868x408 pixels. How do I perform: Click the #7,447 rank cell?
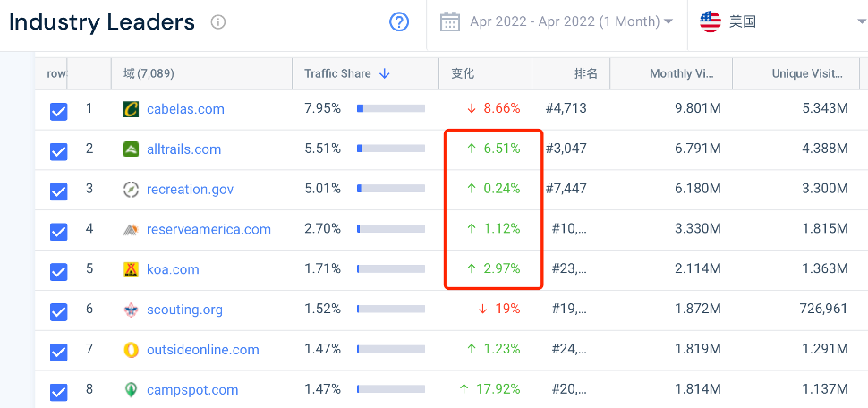566,189
